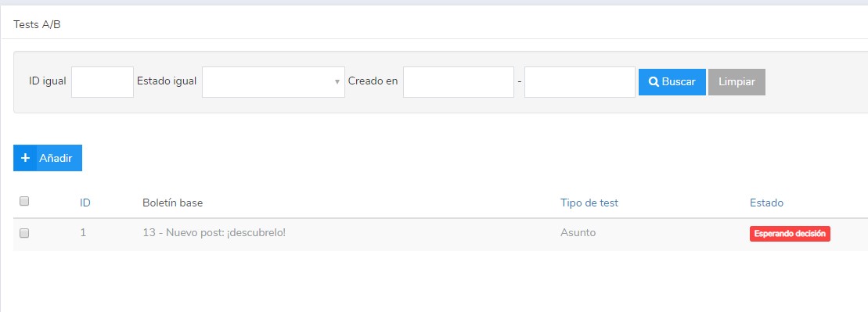Click the ID igual input field
The image size is (868, 312).
(x=103, y=82)
